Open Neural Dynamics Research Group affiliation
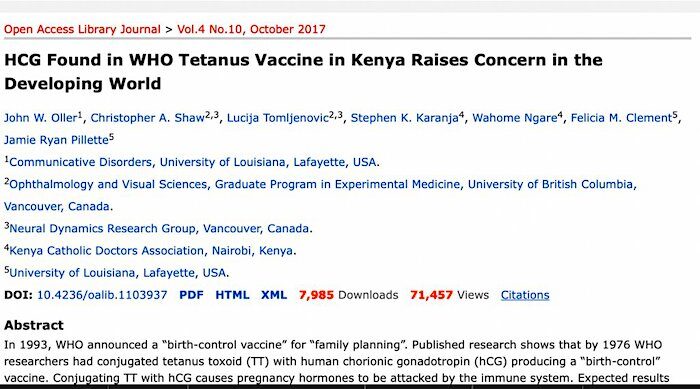This screenshot has width=700, height=389. pos(160,229)
